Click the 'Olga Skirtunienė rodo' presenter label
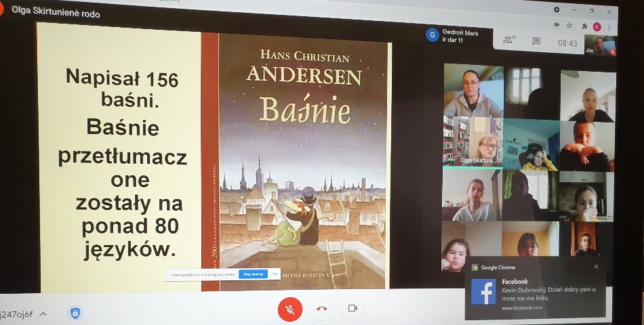This screenshot has height=325, width=644. click(56, 12)
